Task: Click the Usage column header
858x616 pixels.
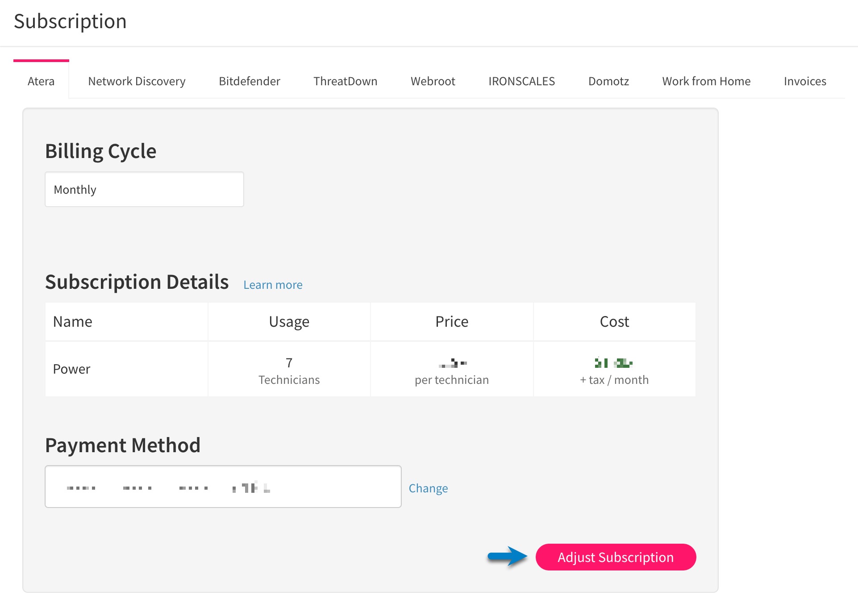Action: point(289,321)
